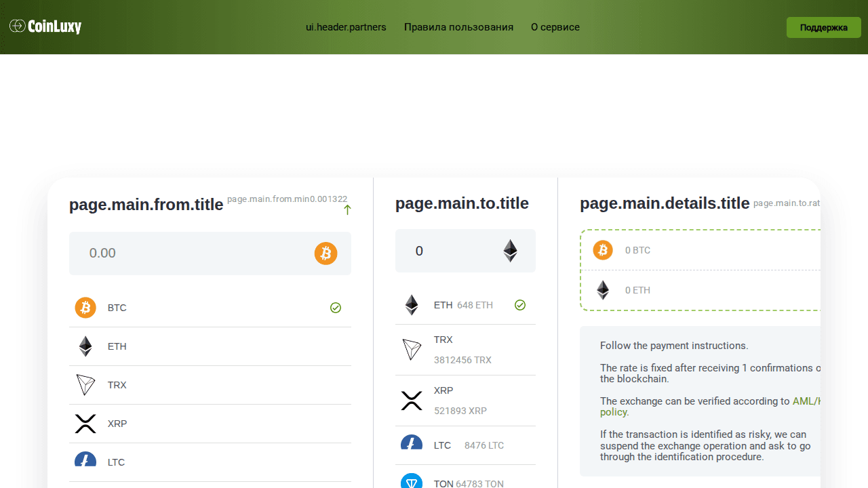Choose the ETH icon in the from list

[85, 346]
